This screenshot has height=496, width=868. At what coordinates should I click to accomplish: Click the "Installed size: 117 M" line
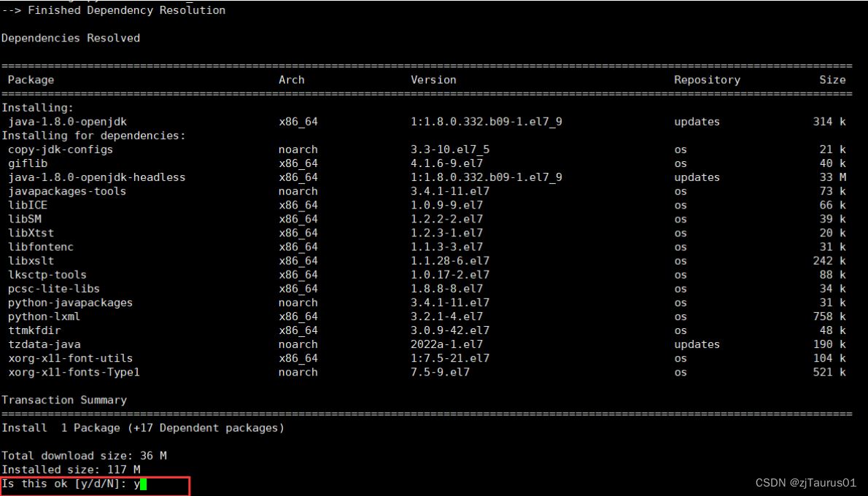tap(71, 470)
